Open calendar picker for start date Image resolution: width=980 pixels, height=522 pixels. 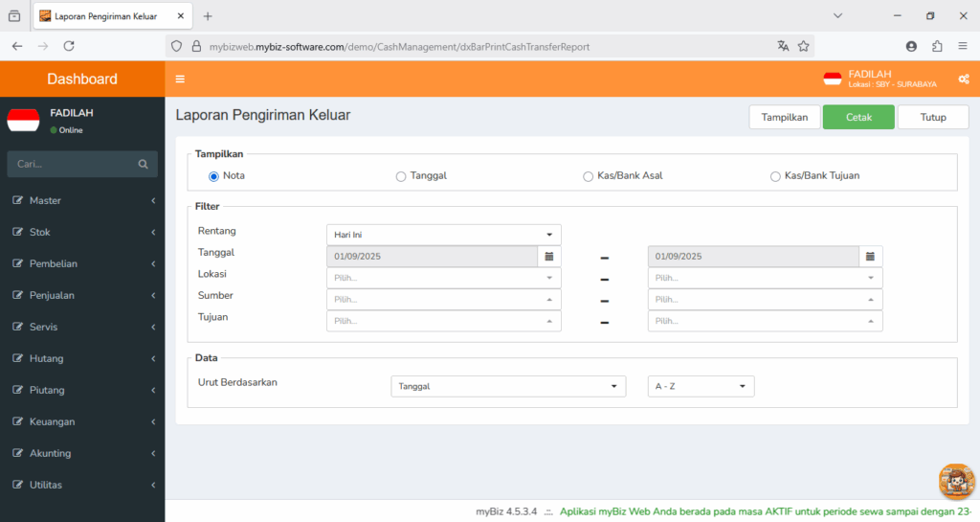pos(549,257)
